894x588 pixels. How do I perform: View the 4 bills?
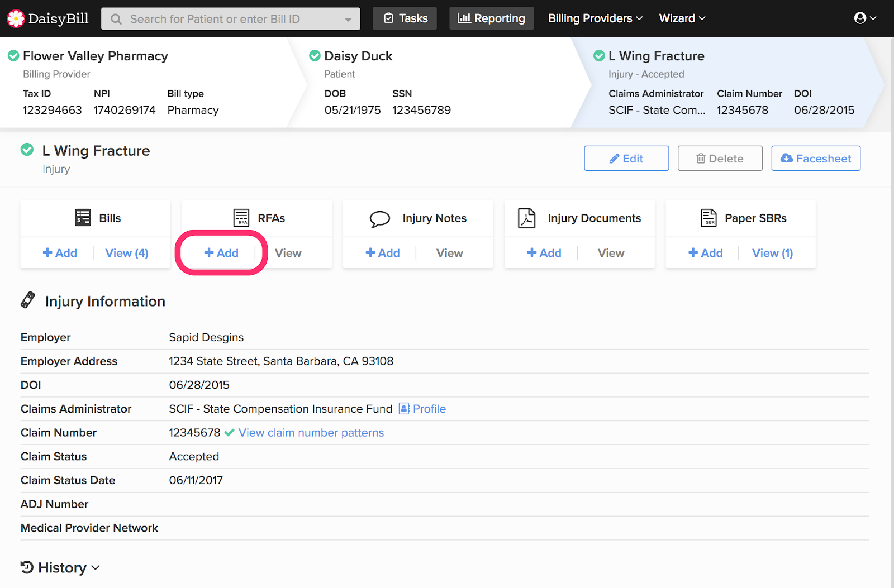(x=127, y=253)
